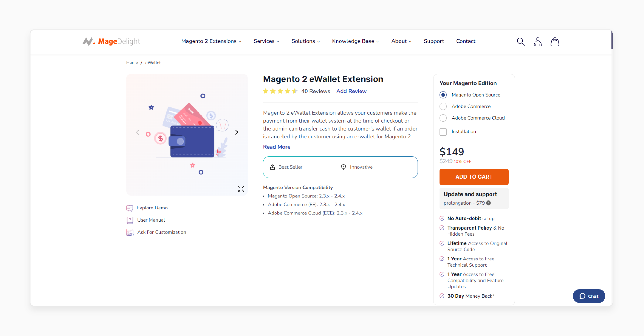644x336 pixels.
Task: Click info icon next to prolongation $79
Action: (x=488, y=203)
